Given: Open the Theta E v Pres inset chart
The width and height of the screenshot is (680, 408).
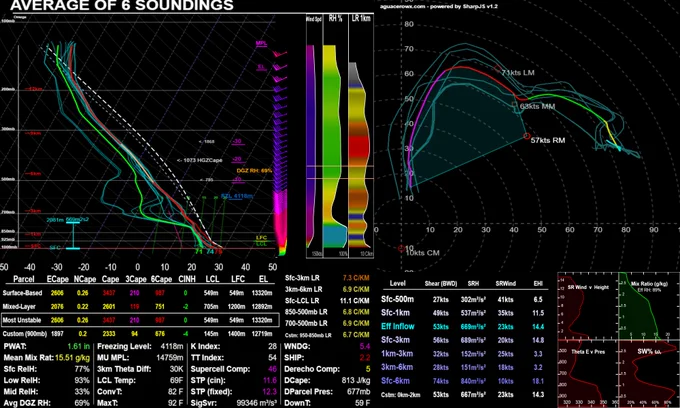Looking at the screenshot, I should (x=587, y=374).
